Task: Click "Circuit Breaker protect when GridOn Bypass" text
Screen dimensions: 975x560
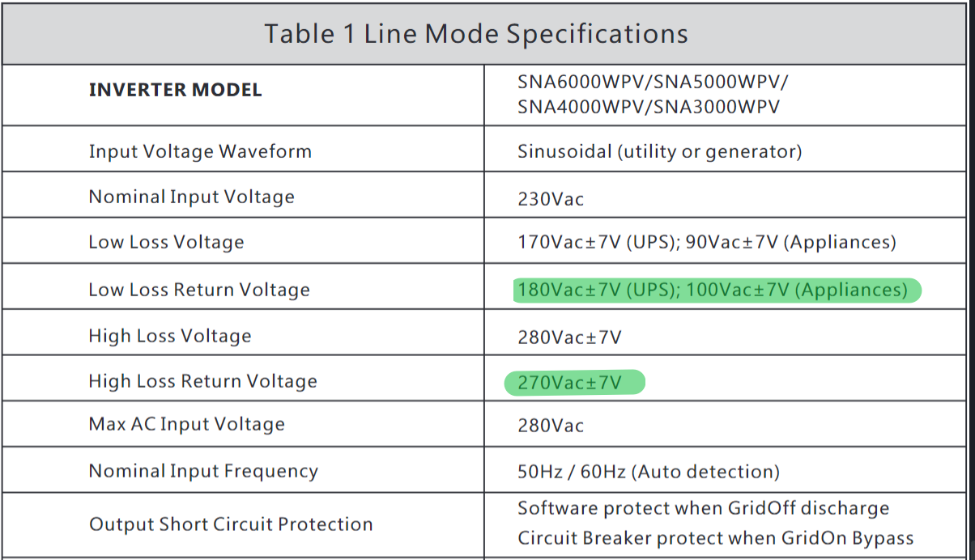Action: (x=715, y=538)
